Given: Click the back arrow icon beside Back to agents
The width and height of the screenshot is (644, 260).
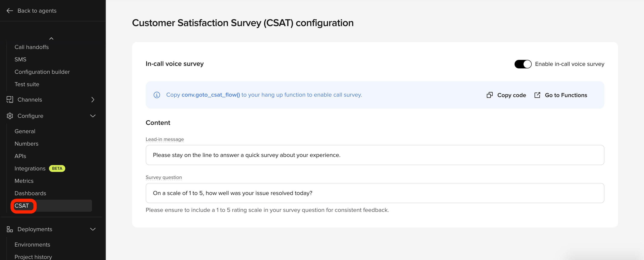Looking at the screenshot, I should pos(9,11).
